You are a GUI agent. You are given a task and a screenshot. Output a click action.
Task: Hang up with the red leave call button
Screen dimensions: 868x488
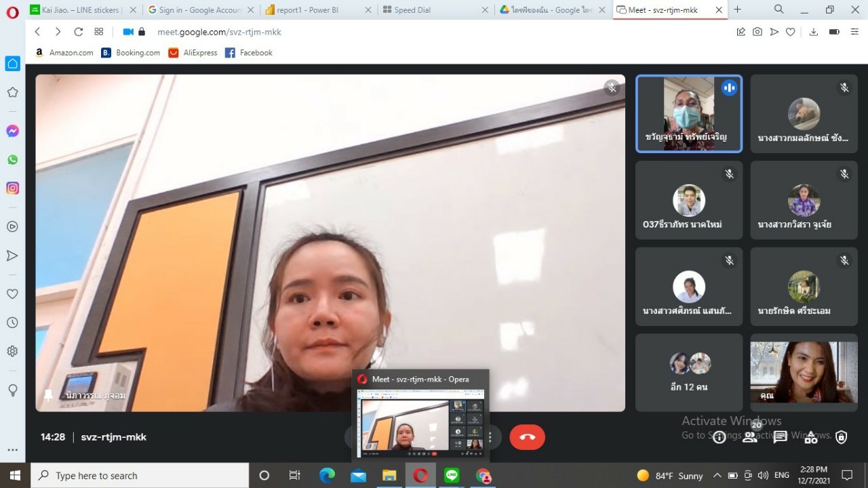point(527,437)
